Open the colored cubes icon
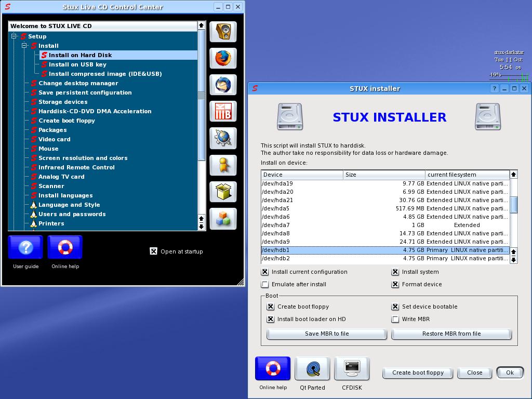Viewport: 532px width, 399px height. (x=223, y=219)
